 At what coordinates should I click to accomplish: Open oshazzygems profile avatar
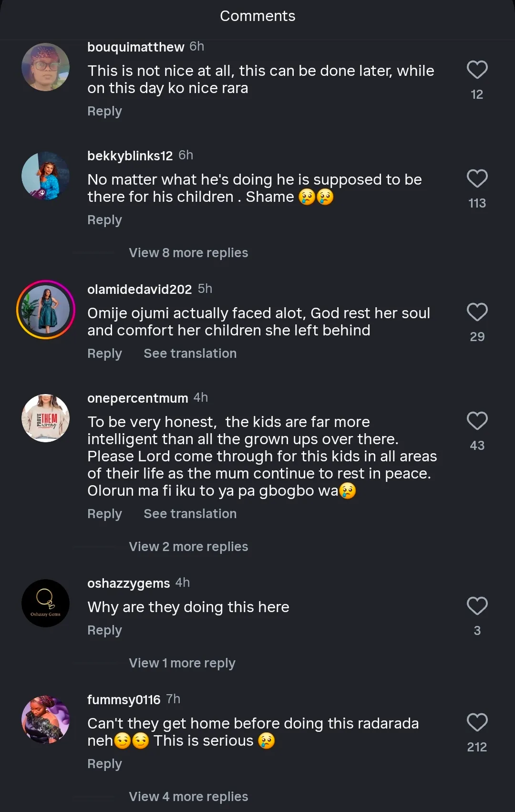[46, 603]
